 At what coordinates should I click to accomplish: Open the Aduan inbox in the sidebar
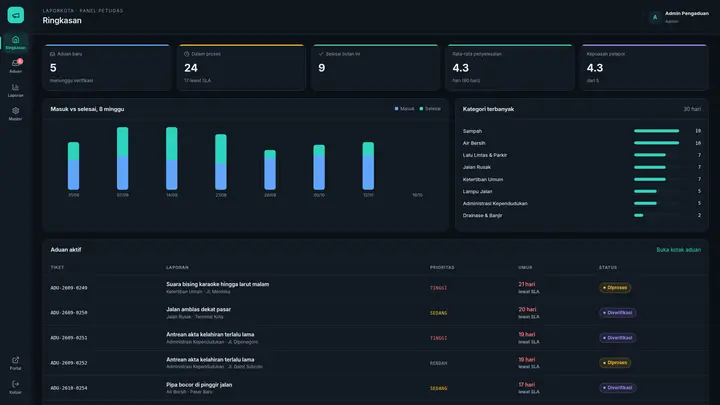(x=16, y=66)
